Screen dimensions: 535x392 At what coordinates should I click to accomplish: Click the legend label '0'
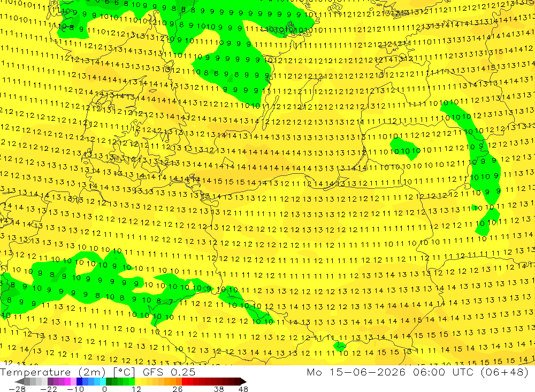pyautogui.click(x=104, y=389)
